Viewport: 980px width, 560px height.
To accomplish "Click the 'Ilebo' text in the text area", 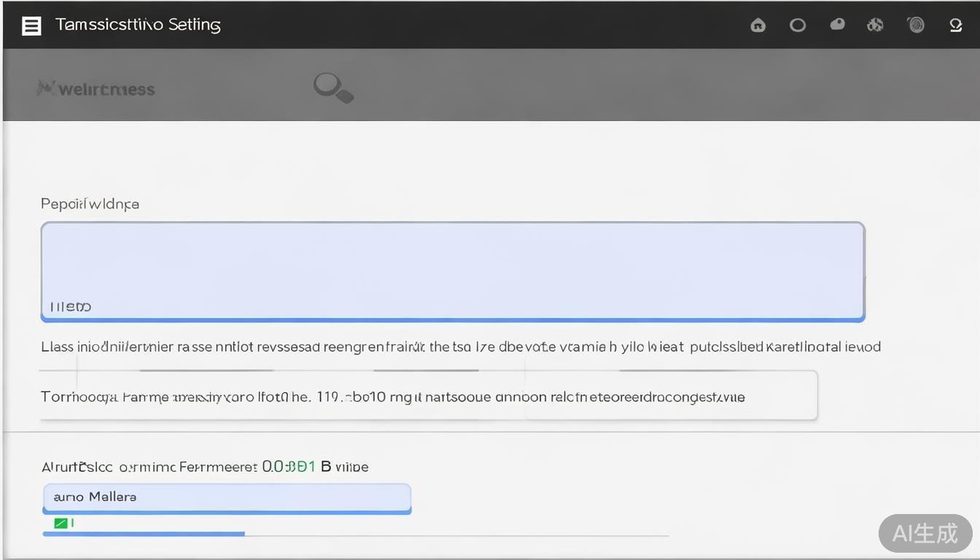I will (x=71, y=307).
